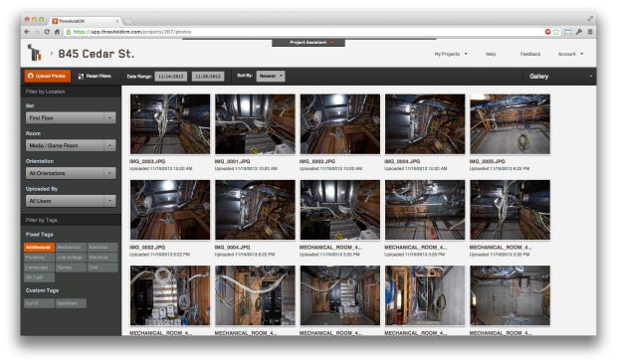This screenshot has height=364, width=617.
Task: Open the Gallery view dropdown
Action: click(x=559, y=77)
